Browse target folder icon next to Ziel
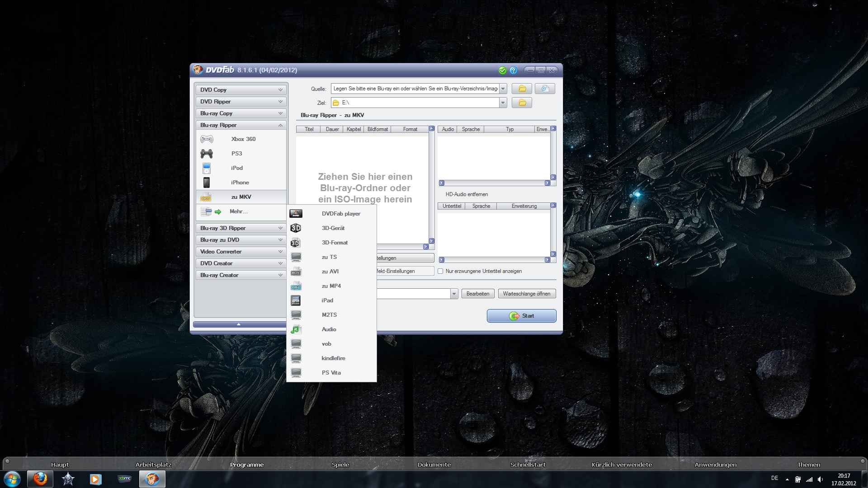Image resolution: width=868 pixels, height=488 pixels. (522, 103)
